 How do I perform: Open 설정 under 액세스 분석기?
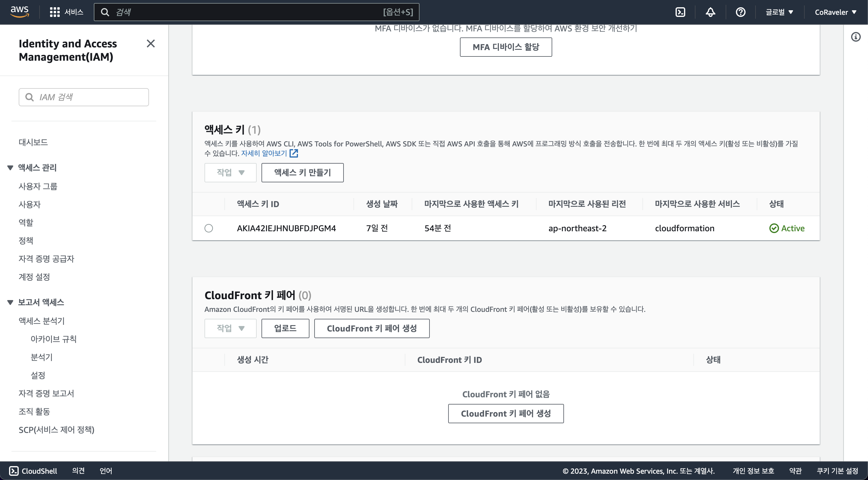38,375
